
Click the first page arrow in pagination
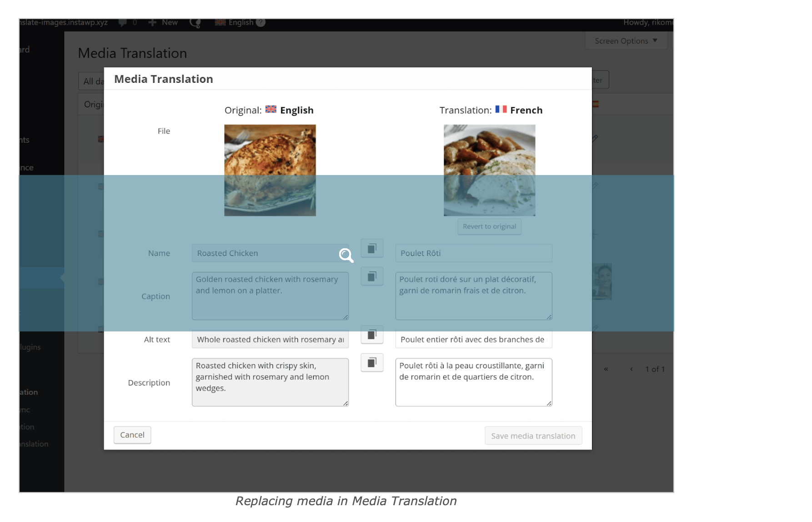click(606, 369)
